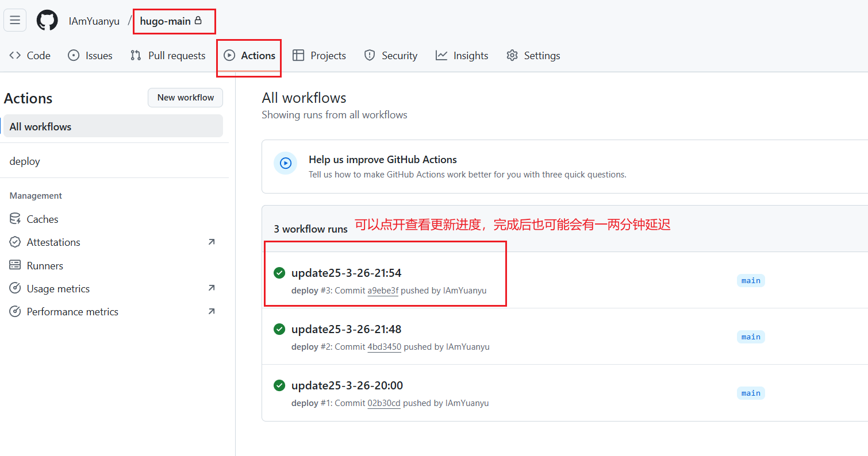Go to the Pull requests tab

click(168, 56)
